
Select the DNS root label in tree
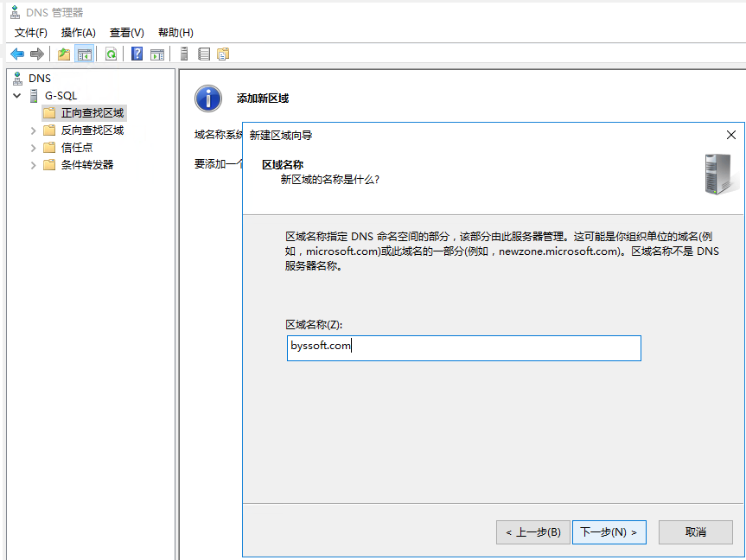[x=40, y=78]
